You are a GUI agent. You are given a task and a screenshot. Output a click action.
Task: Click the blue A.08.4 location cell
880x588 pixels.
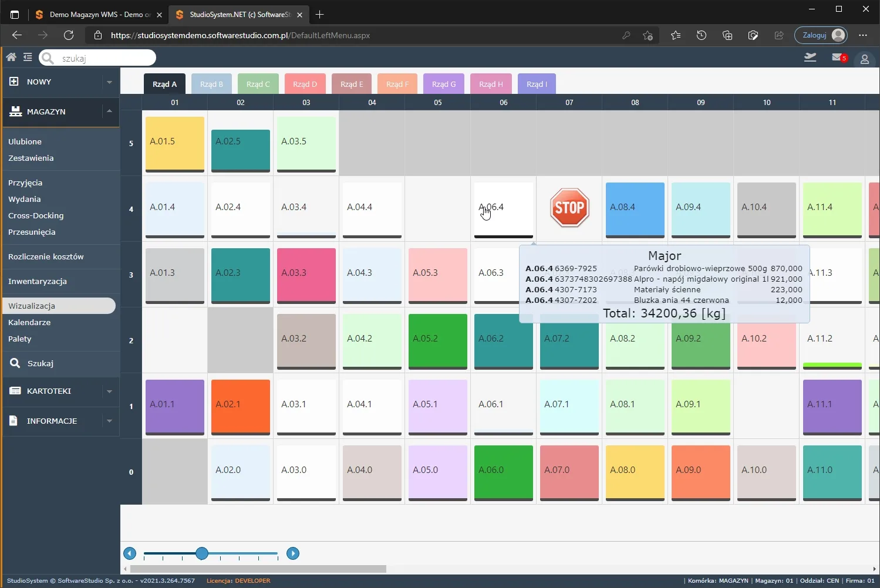point(635,210)
